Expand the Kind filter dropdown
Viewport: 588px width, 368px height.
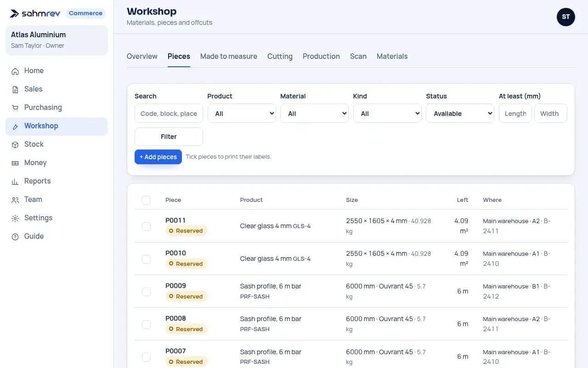tap(387, 113)
